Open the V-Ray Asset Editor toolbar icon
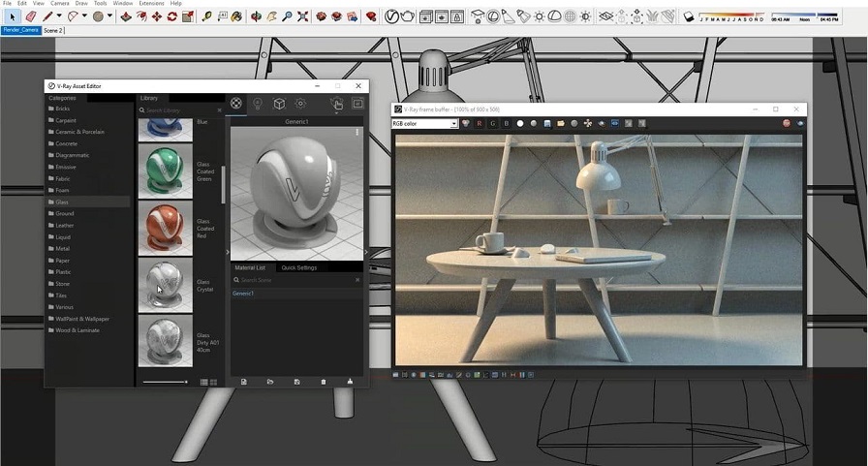 [391, 16]
